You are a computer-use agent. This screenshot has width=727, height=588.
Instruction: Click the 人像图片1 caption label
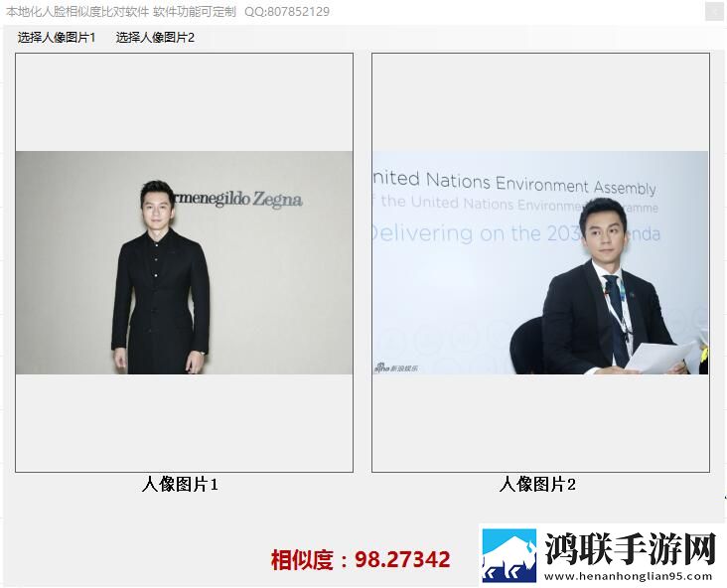[180, 484]
